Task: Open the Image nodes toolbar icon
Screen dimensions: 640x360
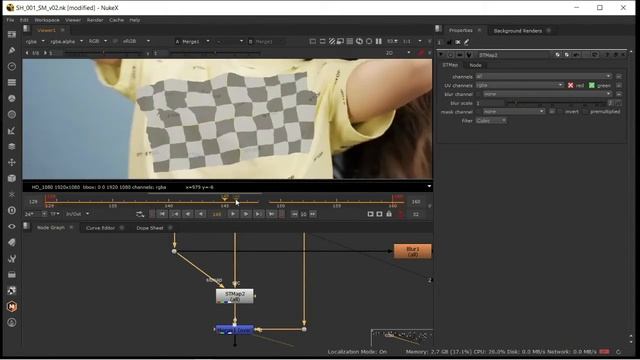Action: (x=12, y=35)
